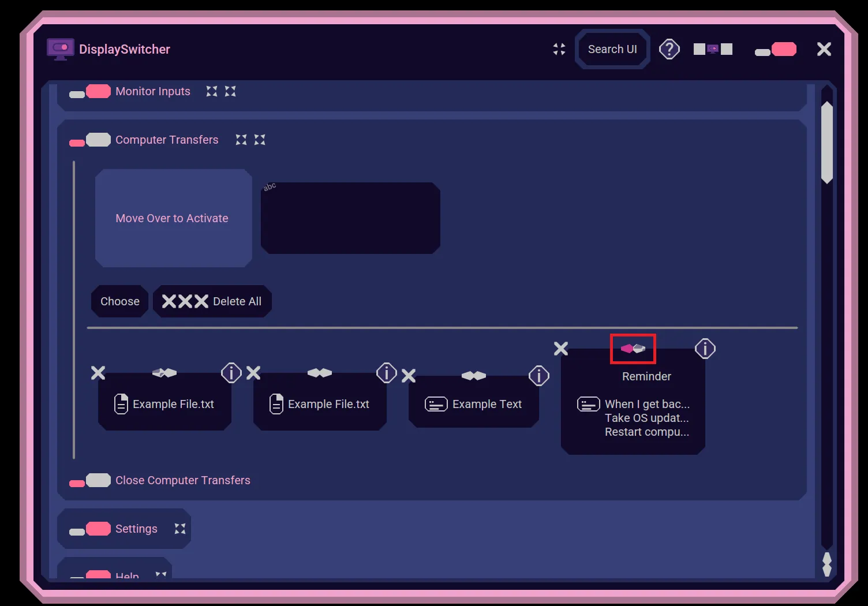Click the dark abc text entry box
The width and height of the screenshot is (868, 606).
coord(350,218)
